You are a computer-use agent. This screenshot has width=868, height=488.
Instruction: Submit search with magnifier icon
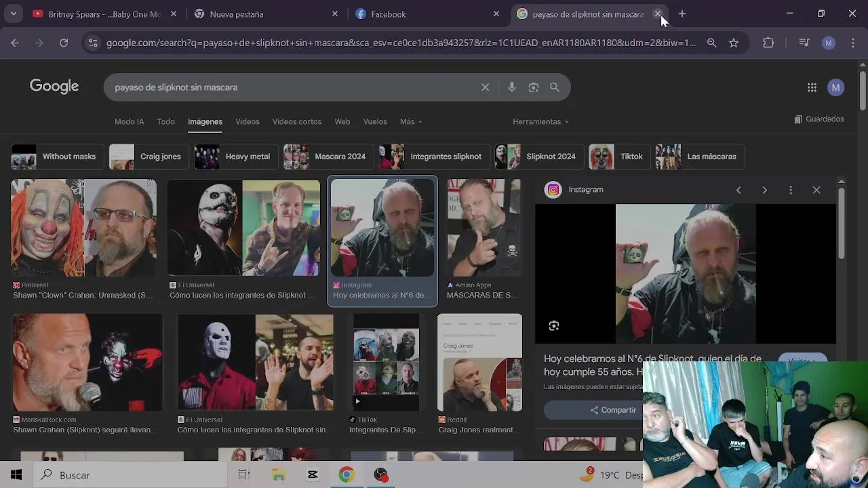[x=555, y=87]
